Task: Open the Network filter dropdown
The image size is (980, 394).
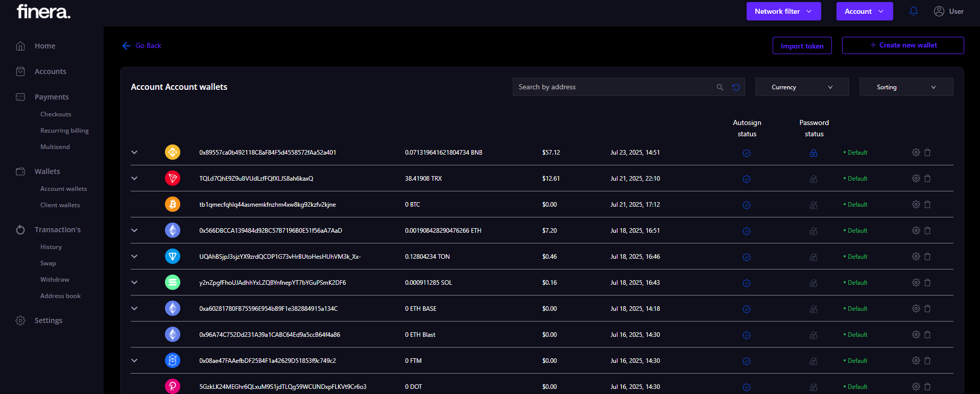Action: (783, 11)
